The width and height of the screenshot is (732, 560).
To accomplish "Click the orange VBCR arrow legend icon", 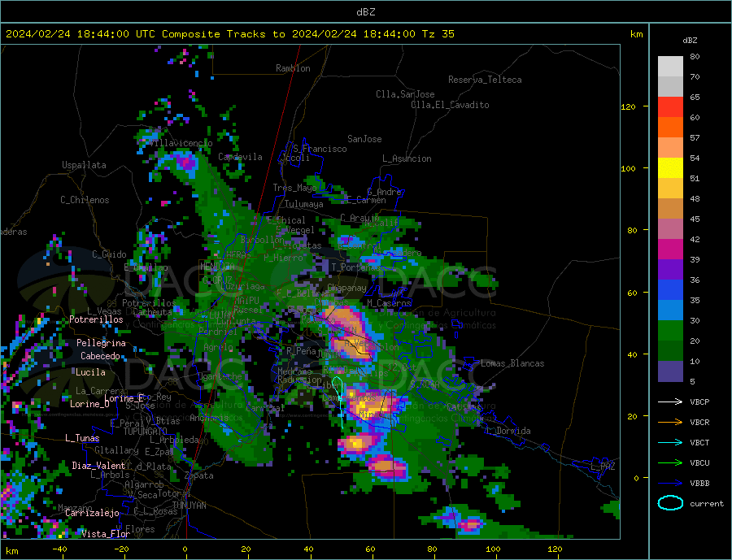I will tap(670, 423).
